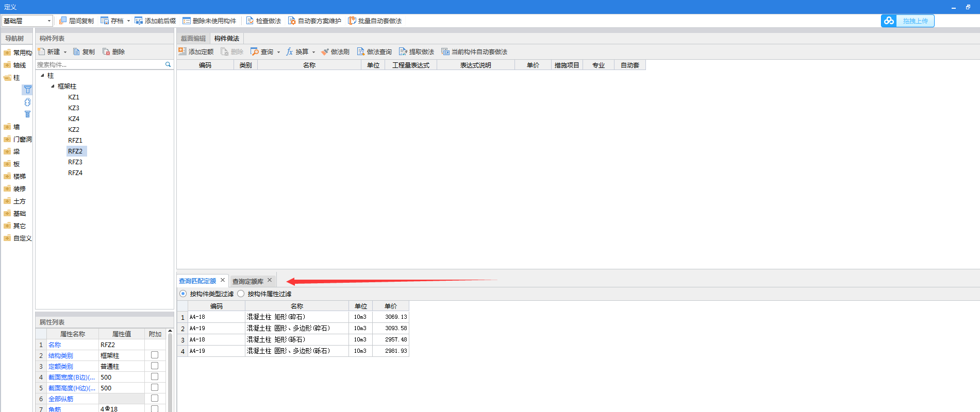
Task: Click the 删除未使用构件 icon
Action: click(187, 21)
